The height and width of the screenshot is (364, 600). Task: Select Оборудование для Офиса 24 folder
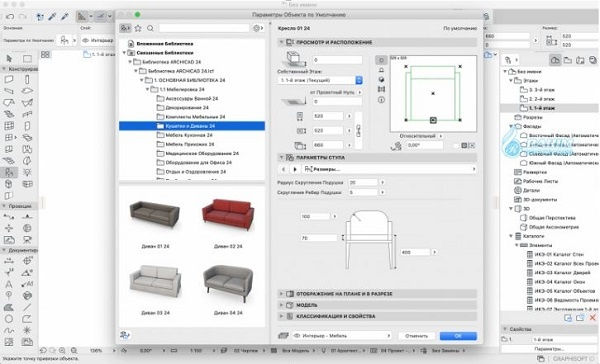point(198,163)
